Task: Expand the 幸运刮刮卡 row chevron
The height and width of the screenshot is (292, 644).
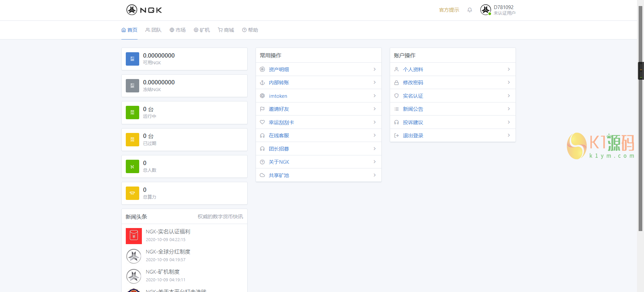Action: coord(375,122)
